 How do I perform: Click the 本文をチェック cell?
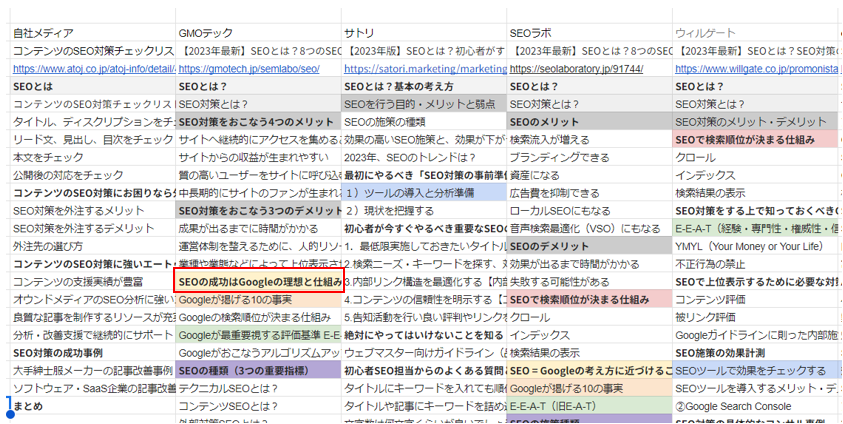(93, 157)
